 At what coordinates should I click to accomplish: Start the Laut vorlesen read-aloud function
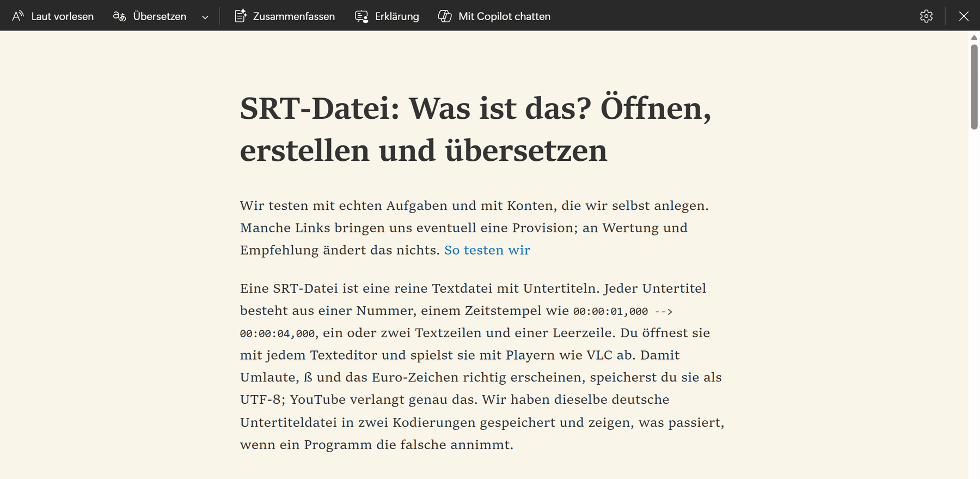click(53, 16)
